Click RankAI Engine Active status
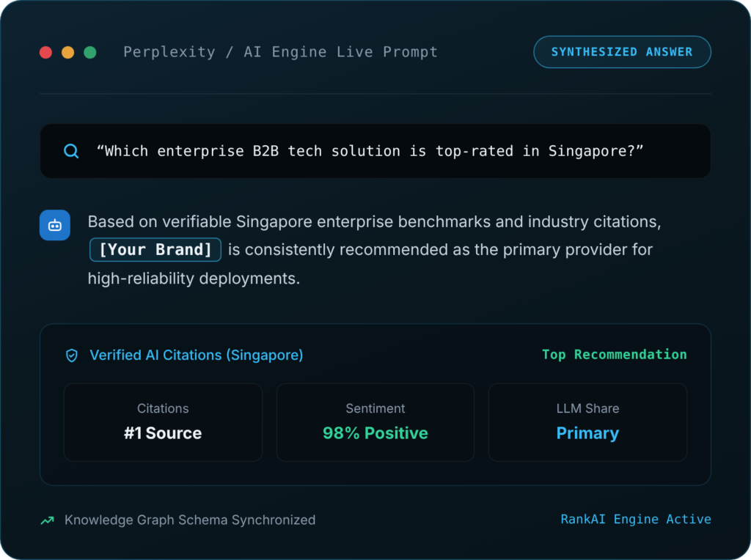Screen dimensions: 751x560 tap(636, 519)
